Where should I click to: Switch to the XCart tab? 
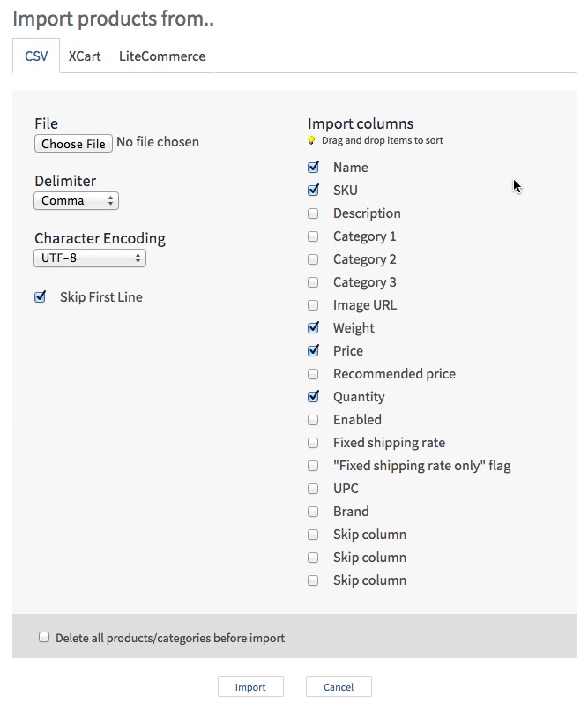click(84, 56)
